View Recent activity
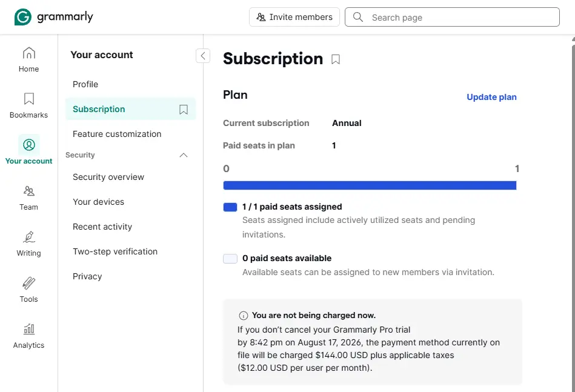Viewport: 575px width, 392px height. click(x=102, y=227)
